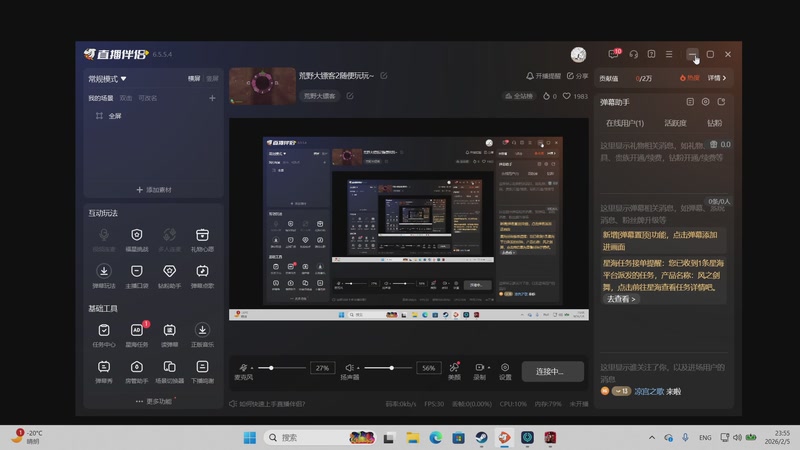Screen dimensions: 800x450
Task: Click the microphone 27% value field
Action: coord(322,368)
